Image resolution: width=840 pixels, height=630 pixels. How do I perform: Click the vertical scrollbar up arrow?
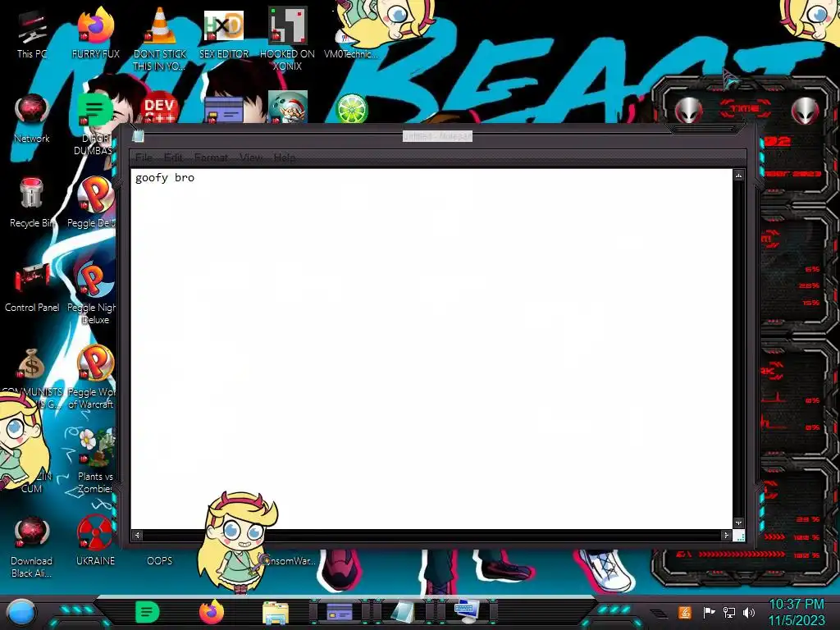point(739,176)
